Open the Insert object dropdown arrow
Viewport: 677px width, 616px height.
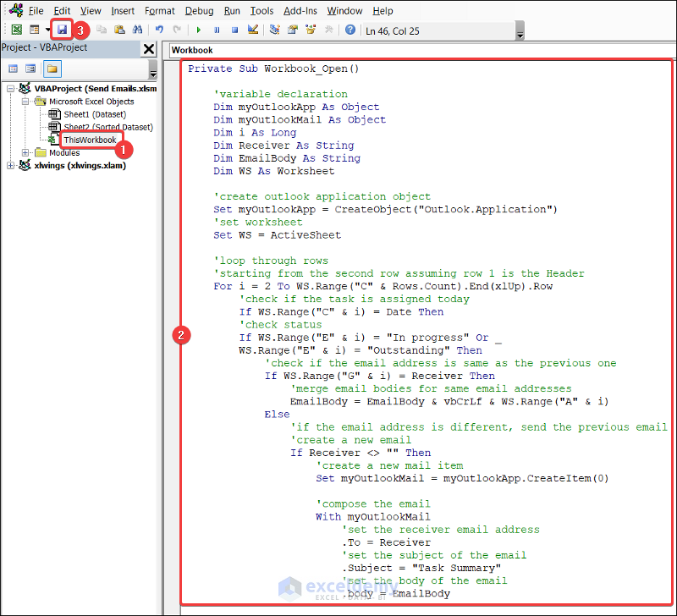click(47, 30)
